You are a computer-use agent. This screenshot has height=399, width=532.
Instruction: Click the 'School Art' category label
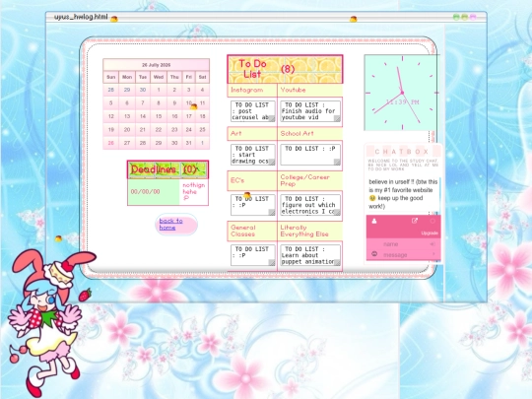[x=297, y=133]
